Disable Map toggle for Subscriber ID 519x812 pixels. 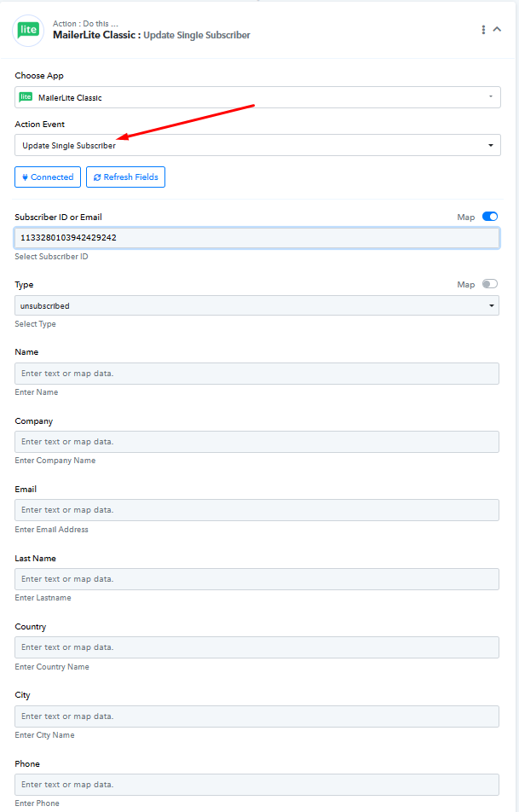point(490,217)
